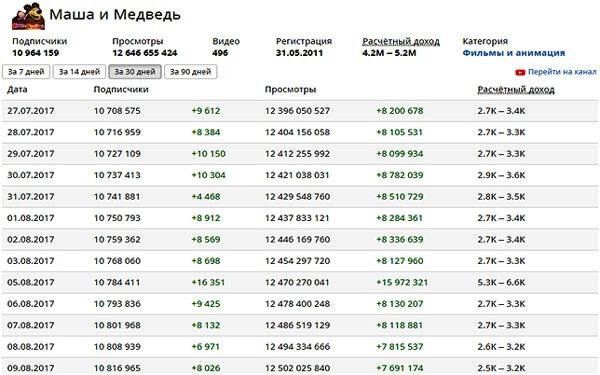The image size is (600, 375).
Task: Open the Перейти на канал link
Action: (562, 72)
